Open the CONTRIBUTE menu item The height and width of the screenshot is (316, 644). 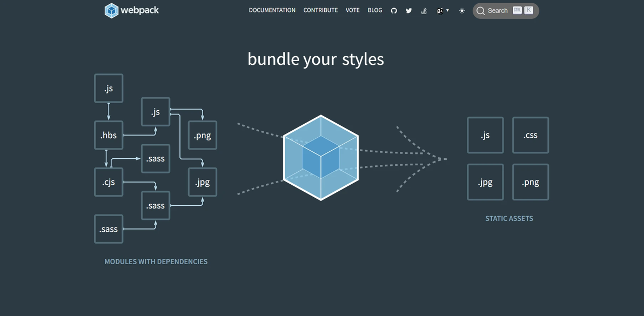click(320, 10)
